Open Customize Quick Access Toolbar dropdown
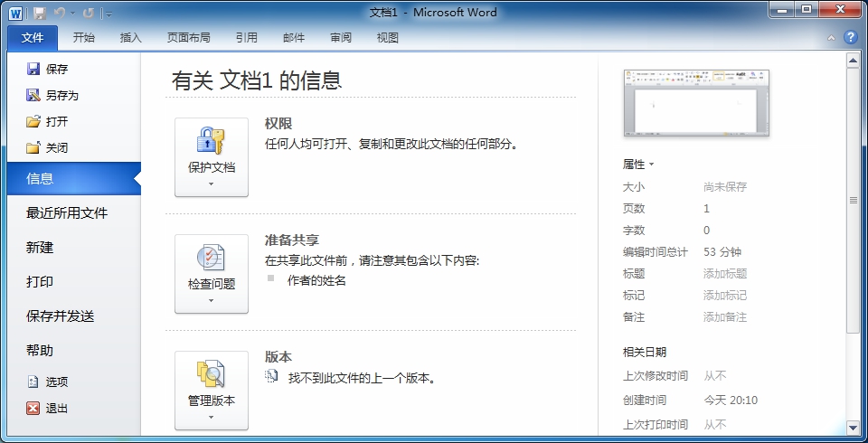 [x=108, y=14]
